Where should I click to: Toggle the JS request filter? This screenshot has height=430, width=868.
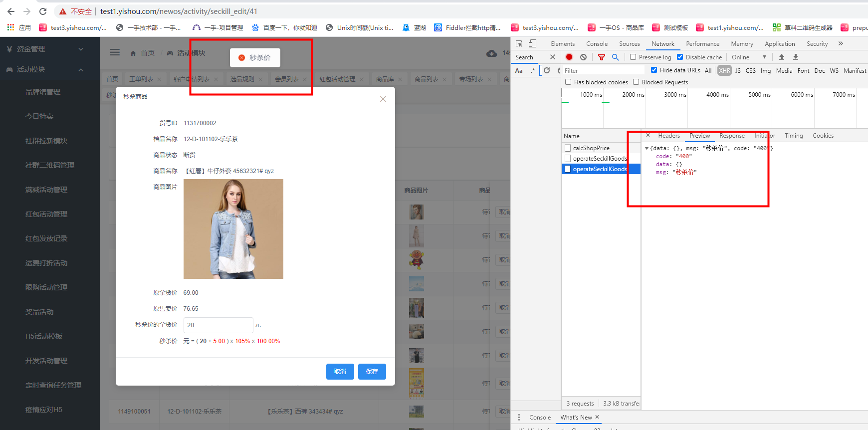pyautogui.click(x=738, y=70)
